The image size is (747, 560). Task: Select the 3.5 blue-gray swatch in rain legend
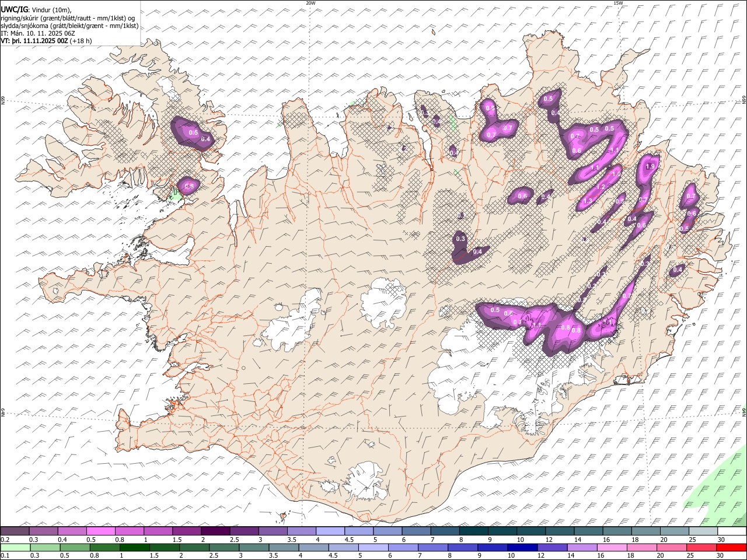click(x=284, y=547)
